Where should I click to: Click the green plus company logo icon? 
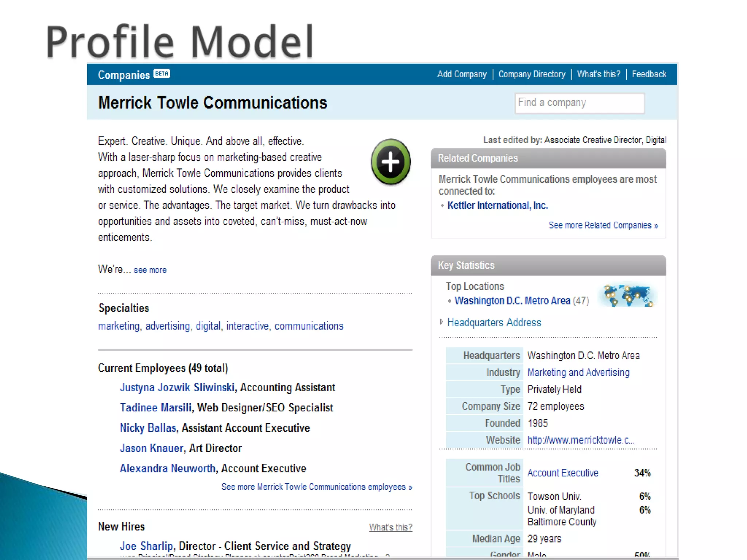[x=391, y=162]
